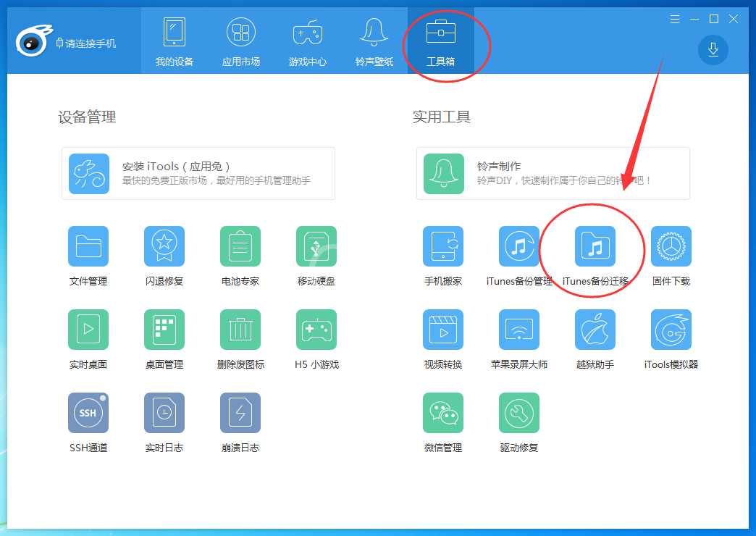Viewport: 756px width, 536px height.
Task: Launch the 视频转换 video converter
Action: coord(443,330)
